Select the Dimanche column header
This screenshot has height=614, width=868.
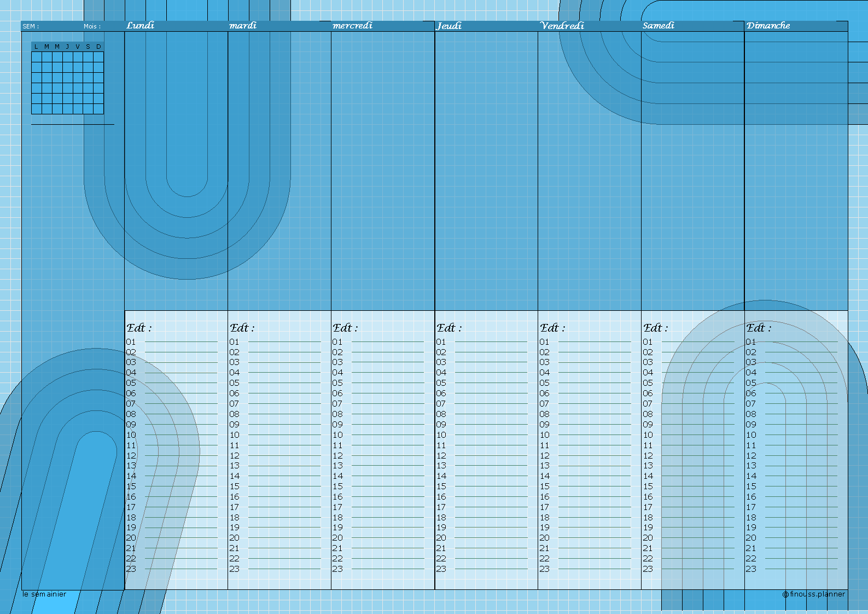(768, 26)
